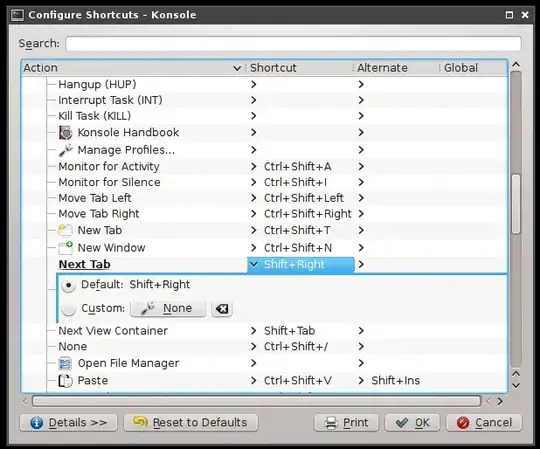
Task: Click the Ctrl+Shift+N shortcut text
Action: point(298,248)
